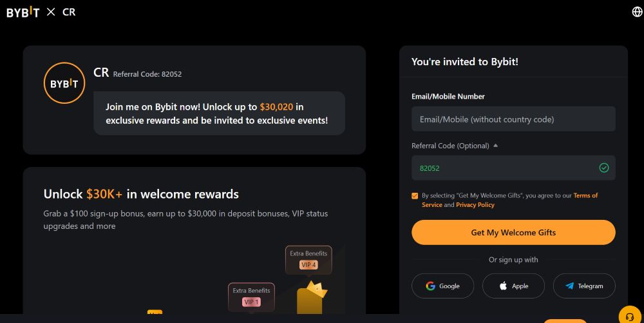Image resolution: width=644 pixels, height=323 pixels.
Task: Click the green referral code checkmark
Action: pos(604,168)
